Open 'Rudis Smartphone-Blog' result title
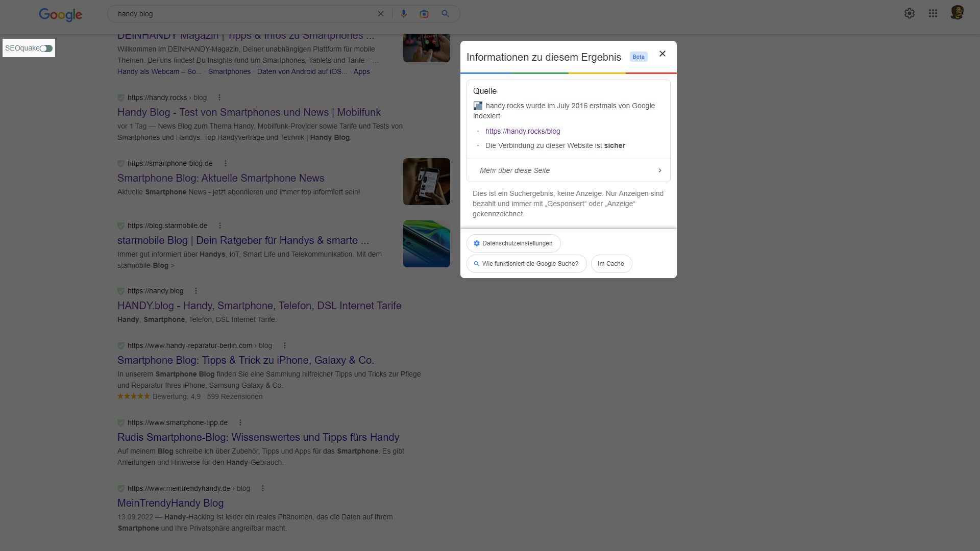This screenshot has height=551, width=980. [258, 437]
